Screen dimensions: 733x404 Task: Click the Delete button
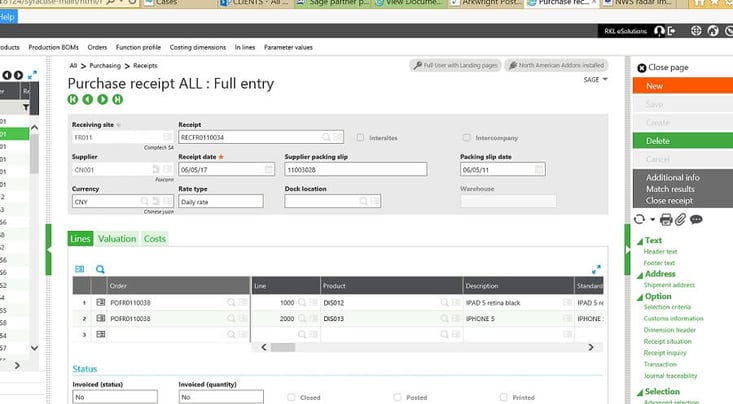pos(683,141)
